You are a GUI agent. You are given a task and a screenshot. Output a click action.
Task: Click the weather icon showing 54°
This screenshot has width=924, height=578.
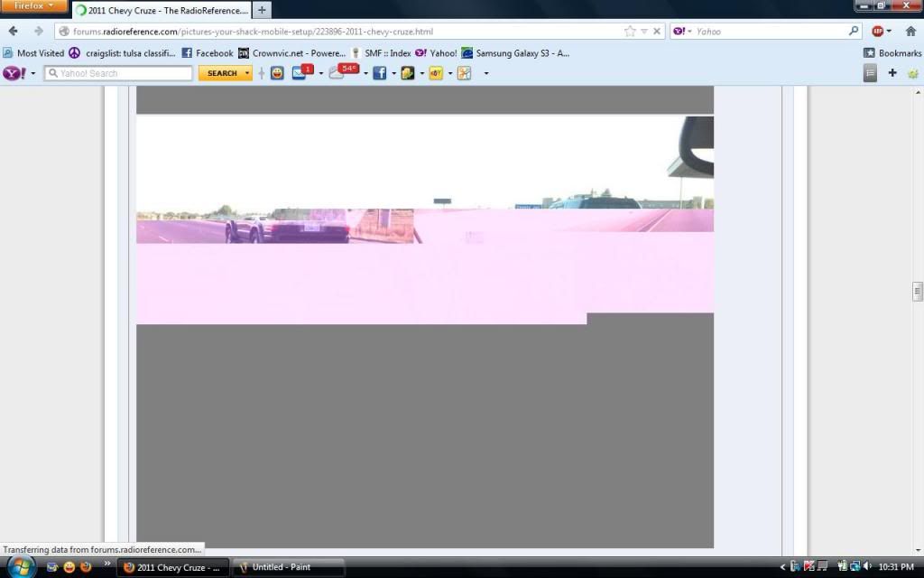[x=337, y=73]
